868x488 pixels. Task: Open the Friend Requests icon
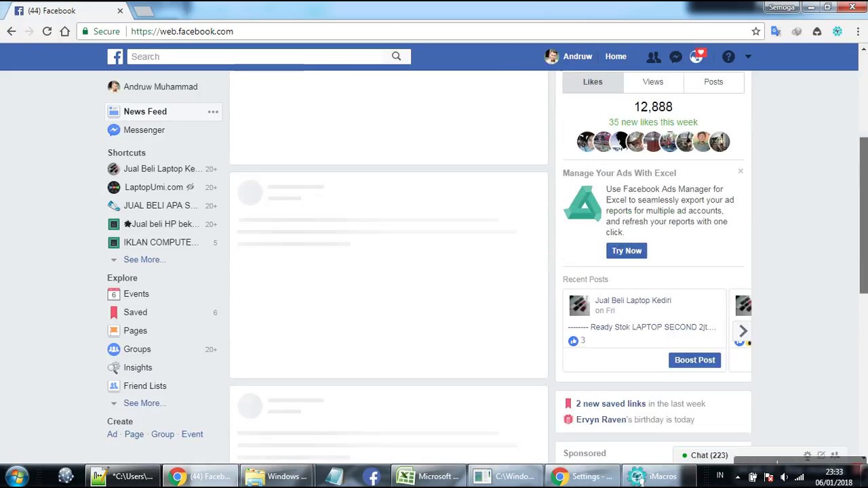[x=653, y=57]
